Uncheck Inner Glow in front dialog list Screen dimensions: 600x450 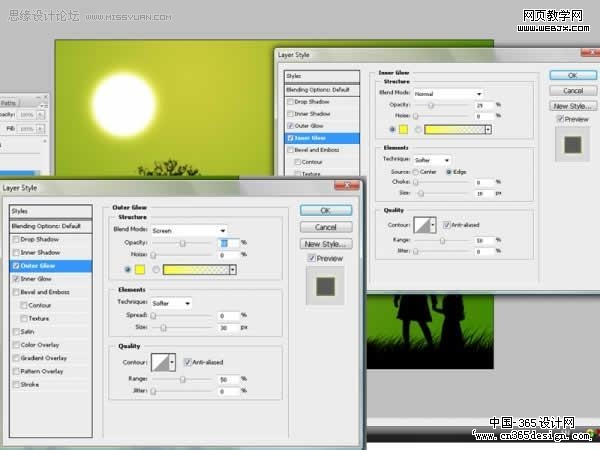[16, 279]
